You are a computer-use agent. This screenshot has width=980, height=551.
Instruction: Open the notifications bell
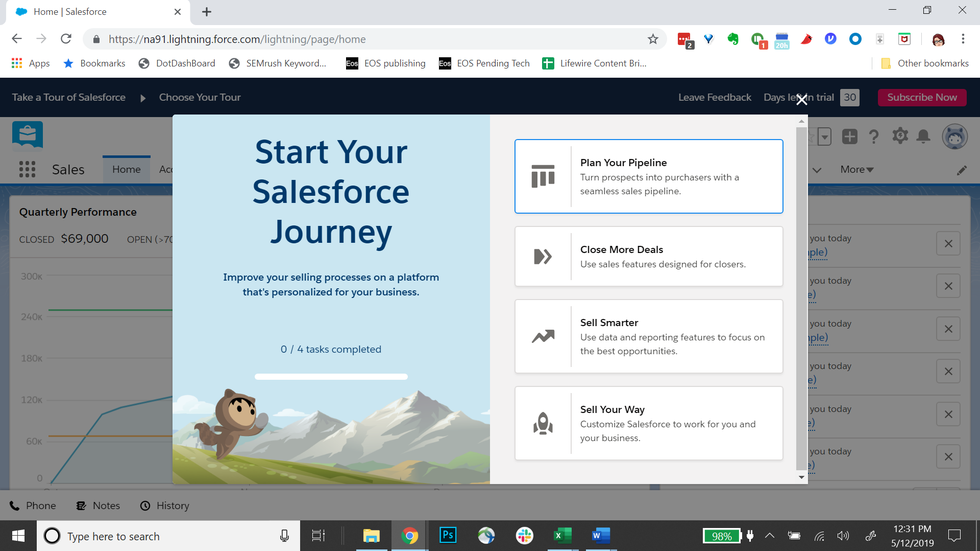924,137
